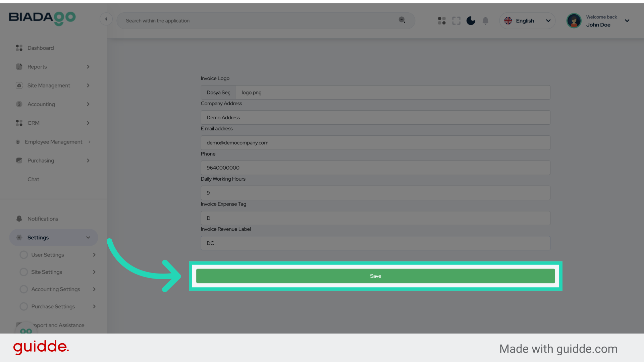Expand the user profile dropdown arrow
The height and width of the screenshot is (362, 644).
tap(627, 21)
